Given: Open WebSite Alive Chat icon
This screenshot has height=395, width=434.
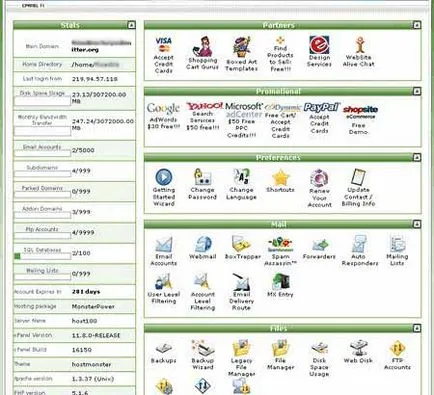Looking at the screenshot, I should pos(359,45).
